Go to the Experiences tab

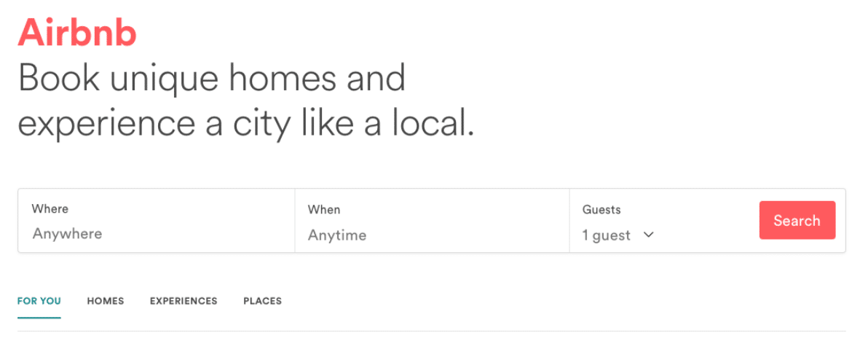tap(184, 301)
